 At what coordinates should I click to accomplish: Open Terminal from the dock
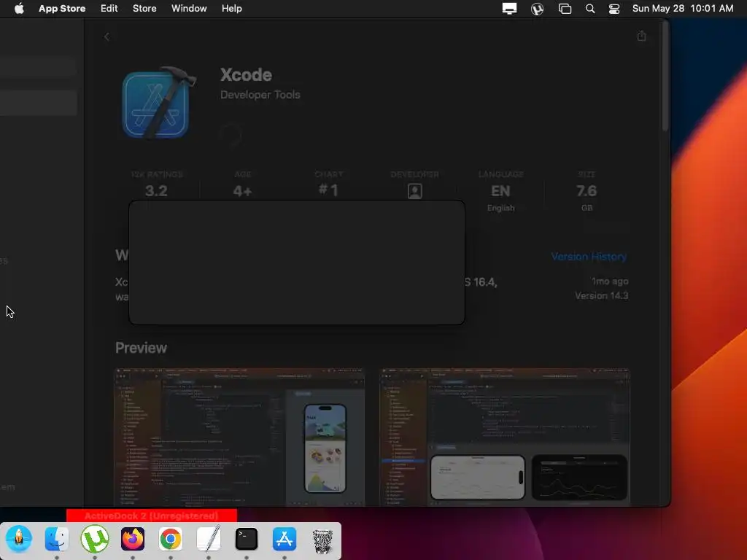[247, 539]
